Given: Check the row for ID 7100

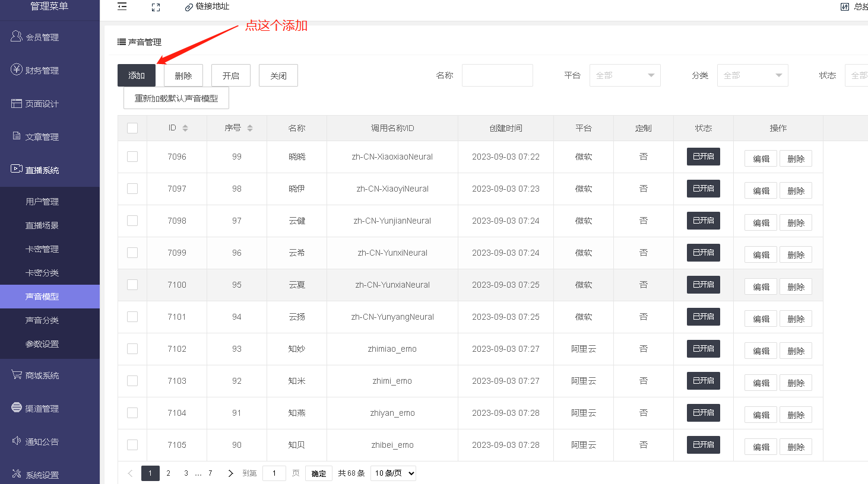Looking at the screenshot, I should 132,285.
